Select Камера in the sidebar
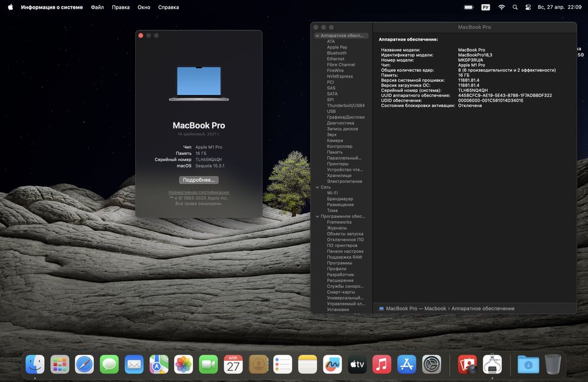588x382 pixels. coord(335,140)
